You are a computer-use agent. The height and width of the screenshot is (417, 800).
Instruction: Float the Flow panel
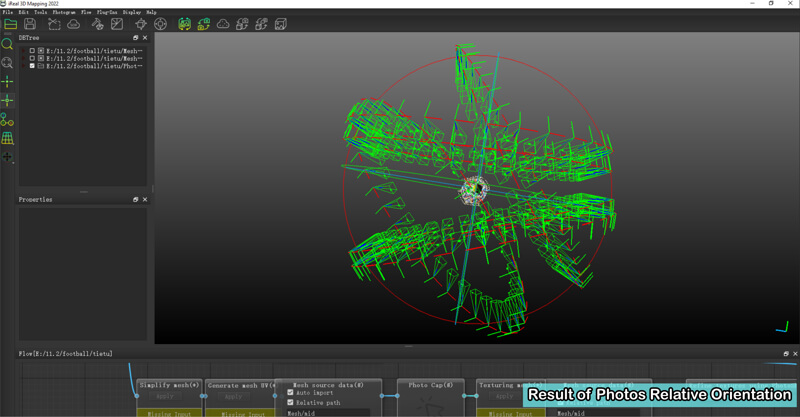click(x=786, y=354)
